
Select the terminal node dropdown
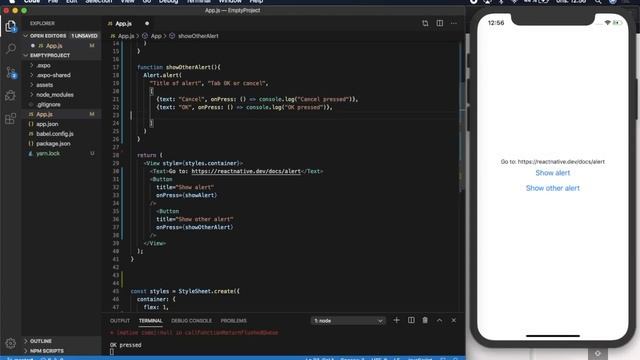click(x=348, y=321)
